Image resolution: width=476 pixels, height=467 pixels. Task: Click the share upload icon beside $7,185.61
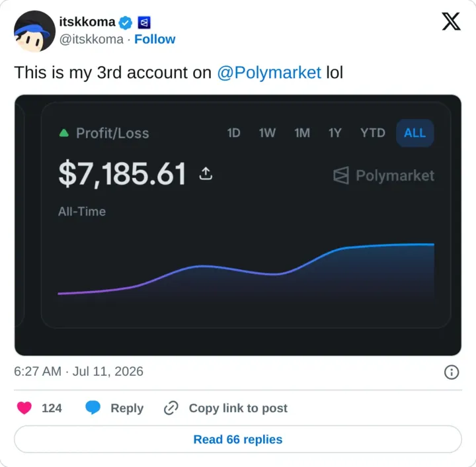point(206,174)
